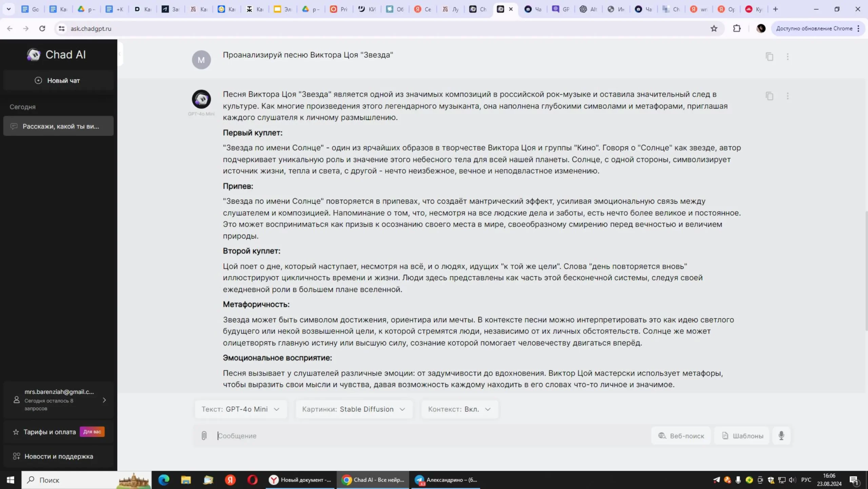The image size is (868, 489).
Task: Open three-dot menu of the user message
Action: (787, 57)
